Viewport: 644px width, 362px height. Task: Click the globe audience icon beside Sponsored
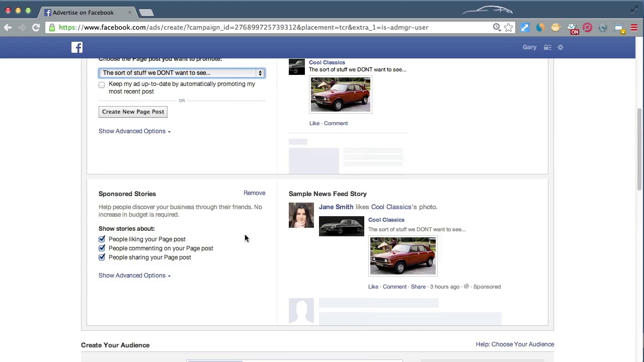pyautogui.click(x=466, y=287)
